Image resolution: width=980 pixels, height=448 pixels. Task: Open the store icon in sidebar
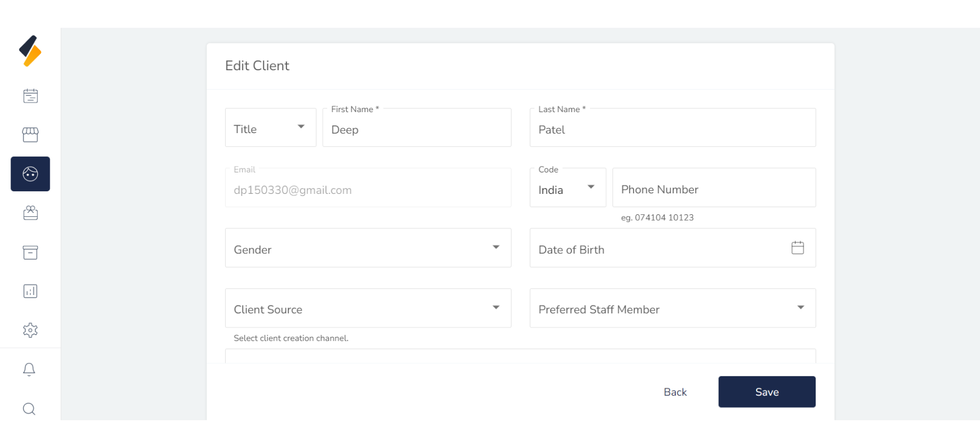coord(30,135)
